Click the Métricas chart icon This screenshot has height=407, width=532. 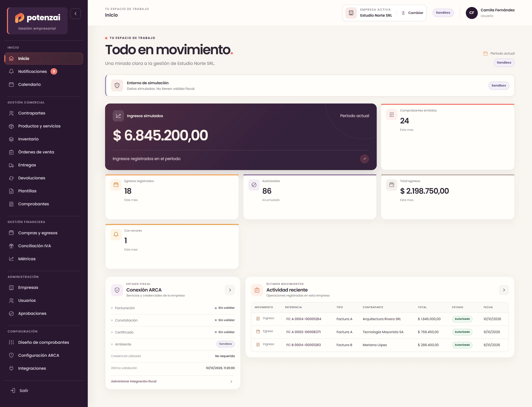[x=11, y=259]
